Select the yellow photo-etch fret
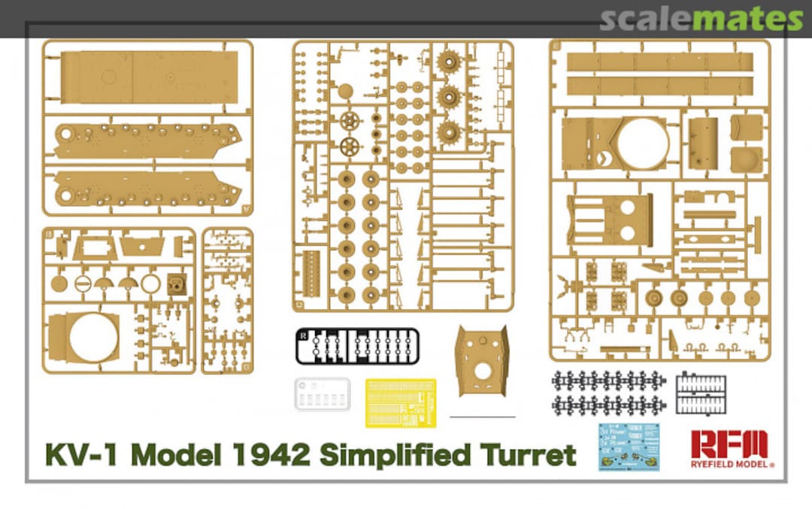The width and height of the screenshot is (812, 509). [x=401, y=401]
